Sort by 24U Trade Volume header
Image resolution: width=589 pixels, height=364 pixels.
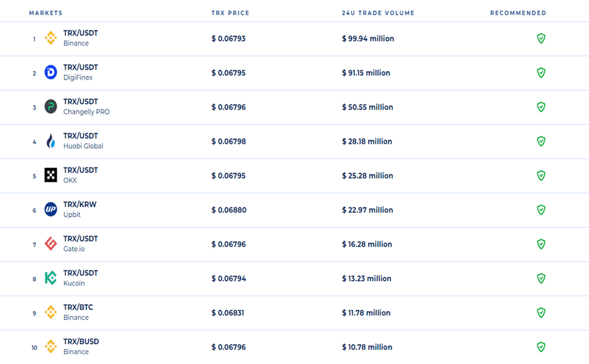click(x=379, y=13)
